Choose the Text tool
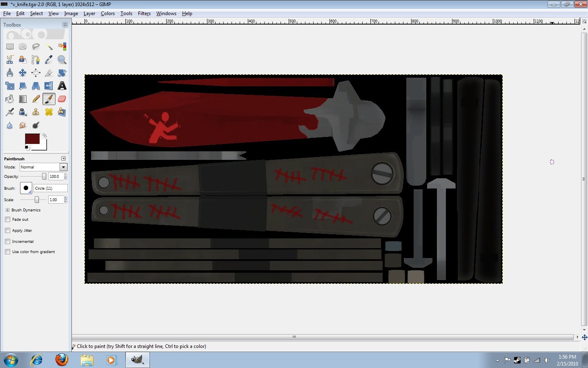 click(62, 86)
